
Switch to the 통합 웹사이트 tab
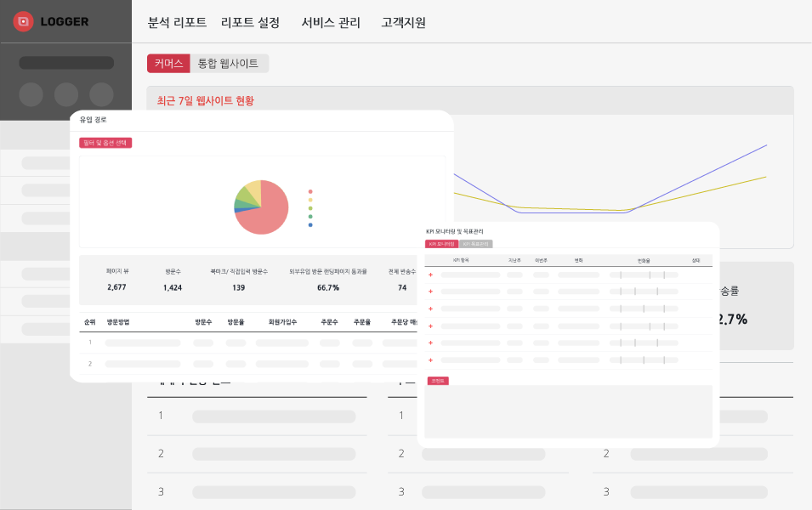point(228,64)
